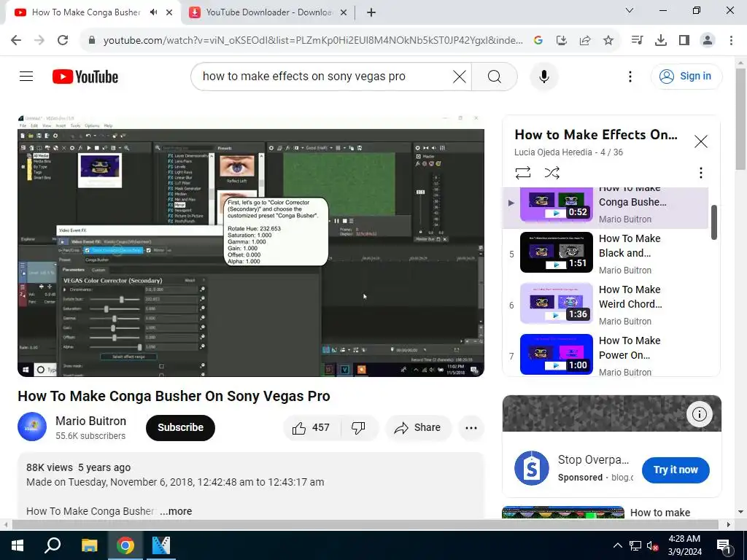Play the Black and... video thumbnail
This screenshot has width=747, height=560.
click(x=557, y=252)
